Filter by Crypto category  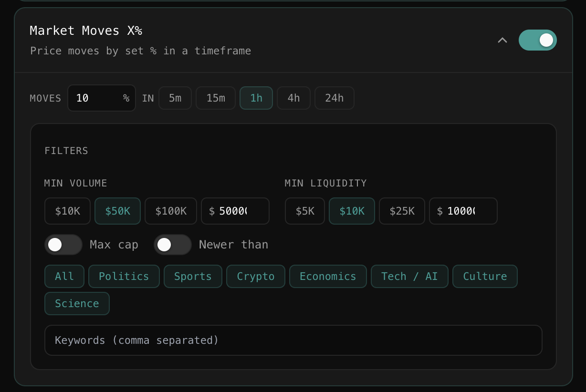coord(256,277)
